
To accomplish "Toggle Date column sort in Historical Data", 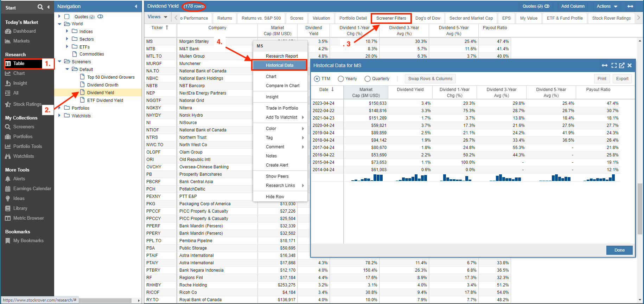I will [x=332, y=89].
